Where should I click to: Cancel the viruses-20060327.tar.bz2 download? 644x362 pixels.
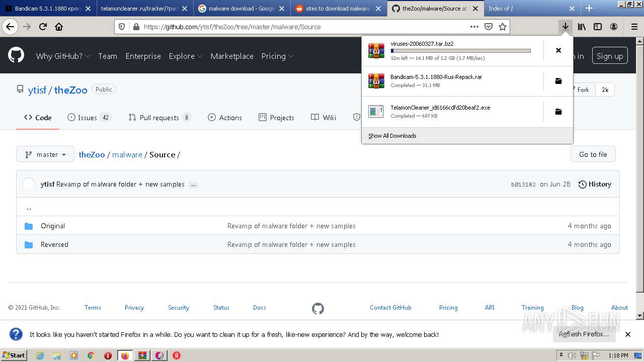(558, 50)
